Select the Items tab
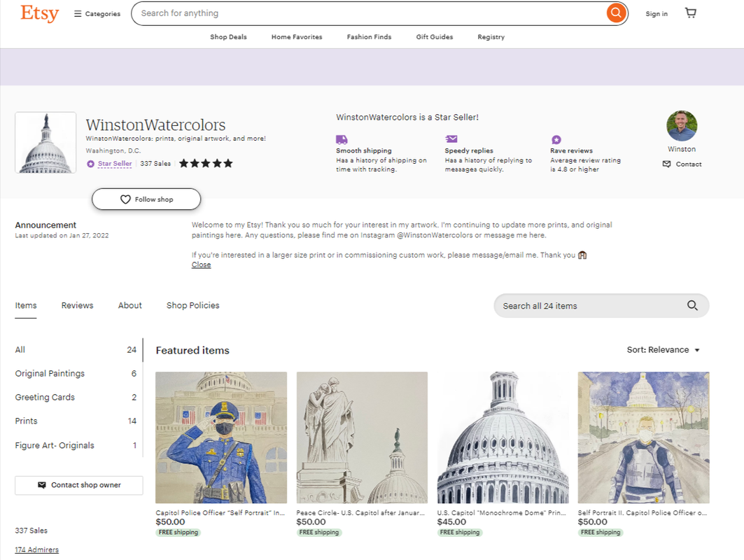This screenshot has width=744, height=560. pos(26,305)
